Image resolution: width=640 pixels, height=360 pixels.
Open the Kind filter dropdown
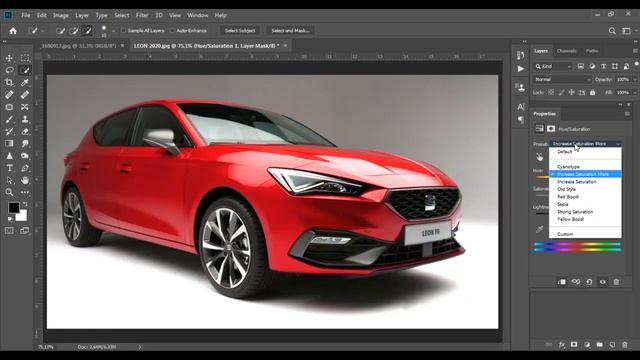[553, 66]
